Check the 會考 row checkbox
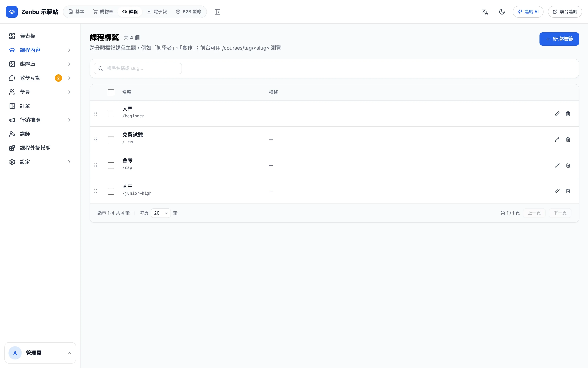588x368 pixels. click(111, 166)
